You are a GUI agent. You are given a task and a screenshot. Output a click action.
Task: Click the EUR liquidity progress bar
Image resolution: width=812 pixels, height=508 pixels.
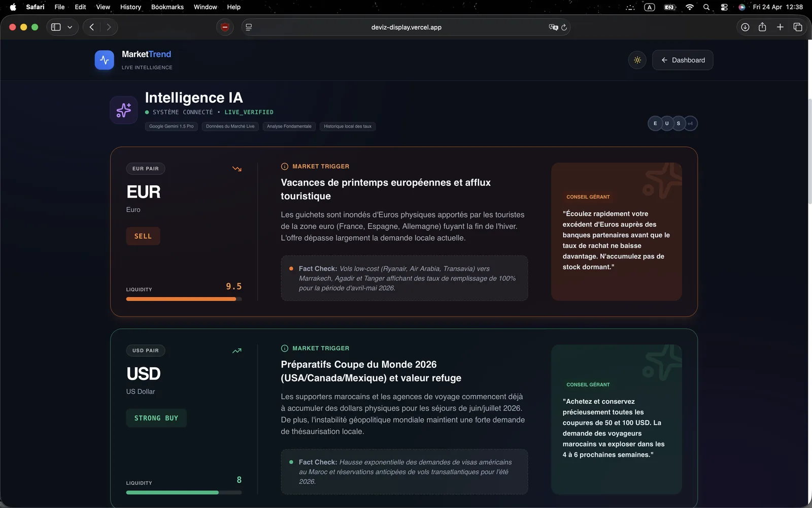point(184,299)
